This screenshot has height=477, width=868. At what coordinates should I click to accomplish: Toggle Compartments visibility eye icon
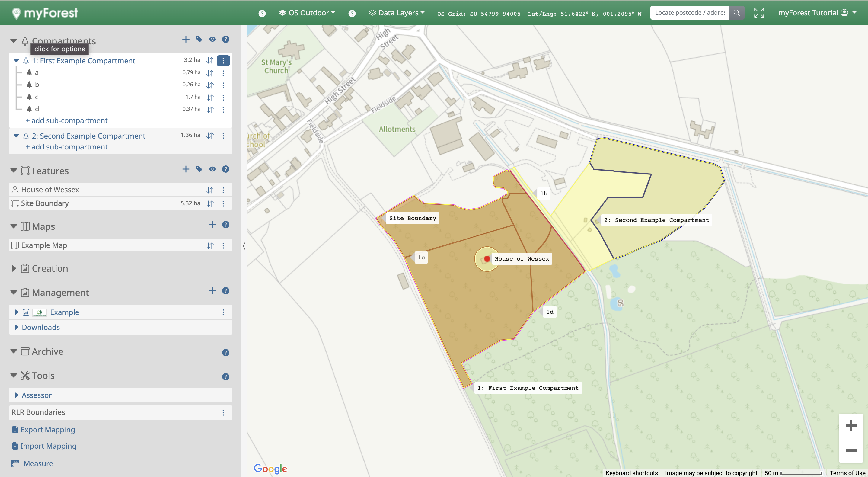[212, 40]
